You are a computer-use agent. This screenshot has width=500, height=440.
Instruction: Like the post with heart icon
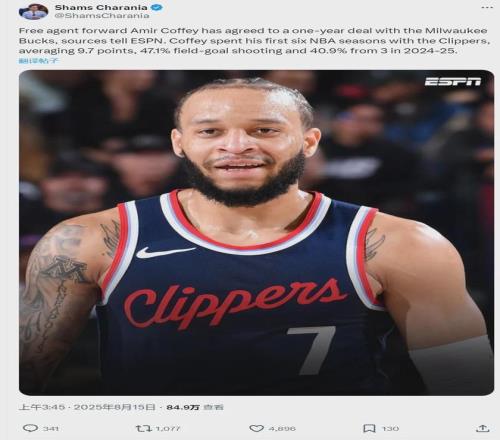click(x=257, y=429)
